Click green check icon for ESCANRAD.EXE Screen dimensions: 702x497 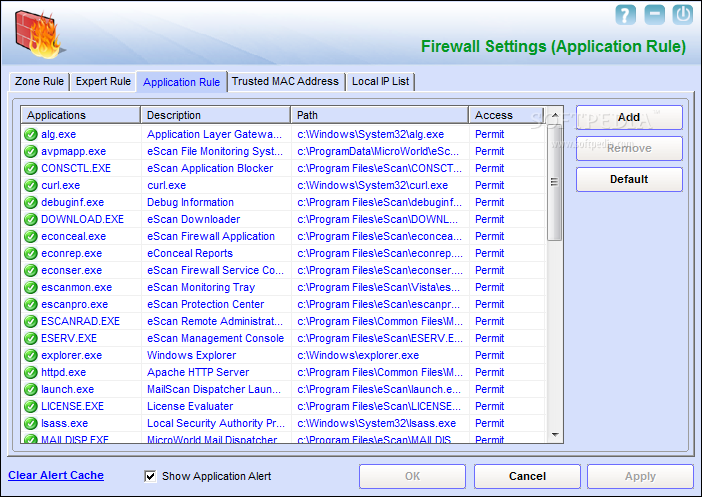(30, 321)
